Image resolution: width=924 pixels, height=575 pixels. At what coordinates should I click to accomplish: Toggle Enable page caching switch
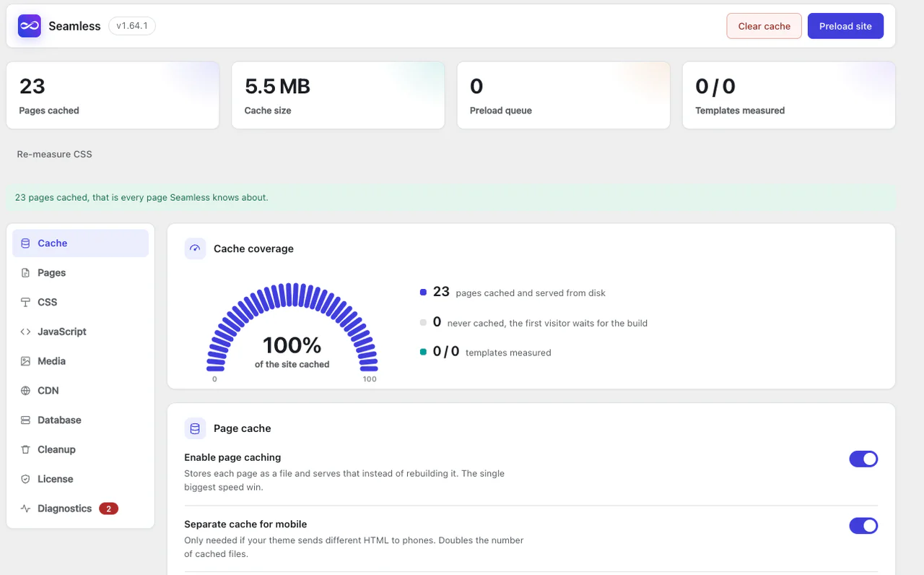click(x=863, y=459)
